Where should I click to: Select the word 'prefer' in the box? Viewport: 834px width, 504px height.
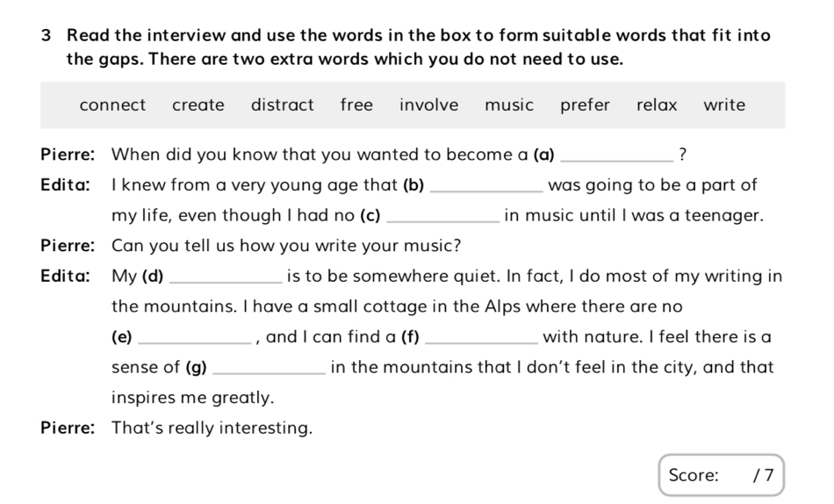(x=585, y=105)
